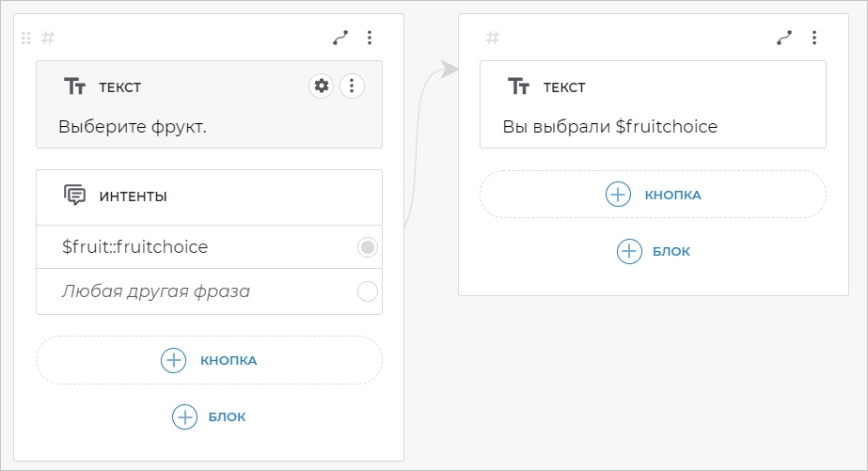The width and height of the screenshot is (868, 471).
Task: Select the "Любая другая фраза" row
Action: [188, 291]
